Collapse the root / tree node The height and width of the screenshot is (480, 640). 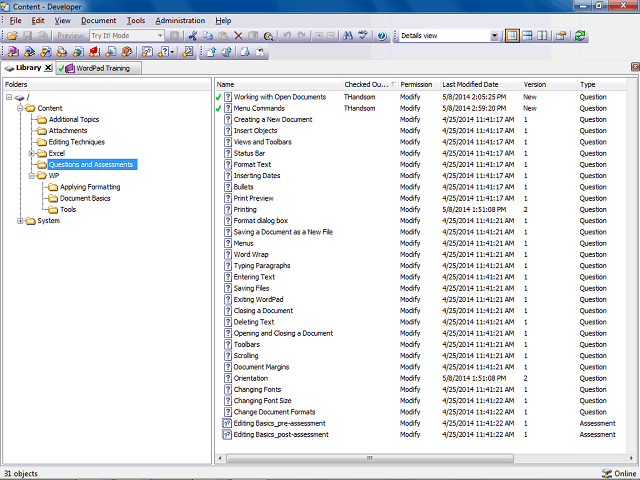click(9, 97)
